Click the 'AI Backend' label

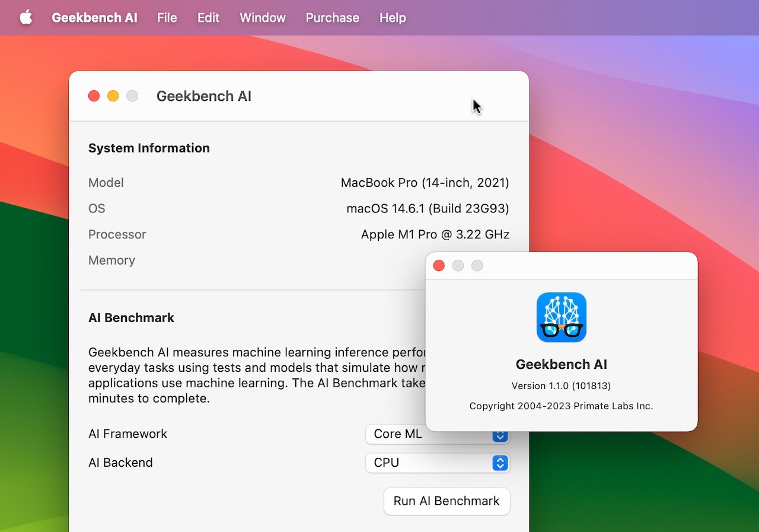120,463
